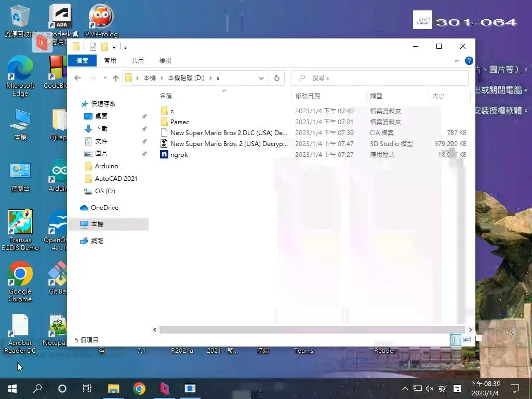Open SWI-Prolog desktop shortcut
The width and height of the screenshot is (532, 399).
[x=101, y=20]
